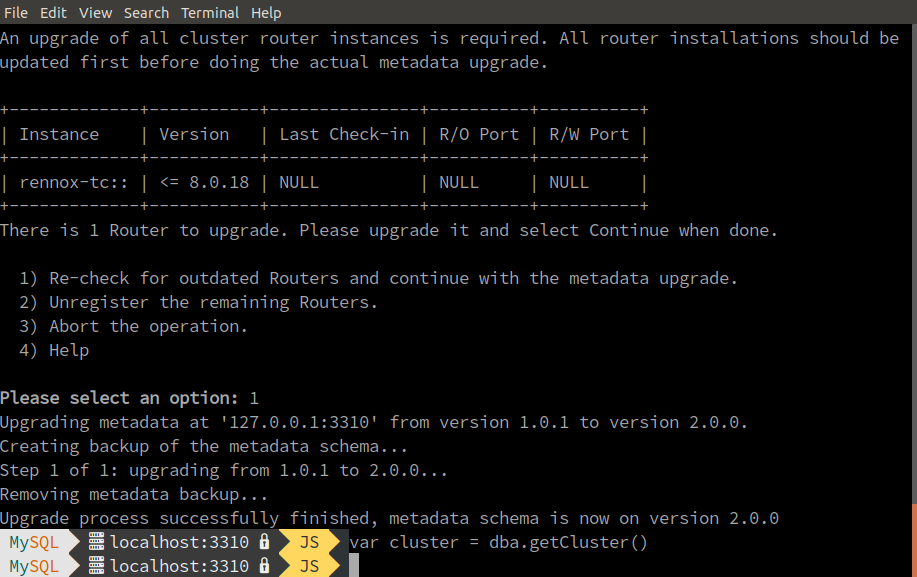Screen dimensions: 917x577
Task: Click the MySQL segment on the getCluster line
Action: coord(34,542)
